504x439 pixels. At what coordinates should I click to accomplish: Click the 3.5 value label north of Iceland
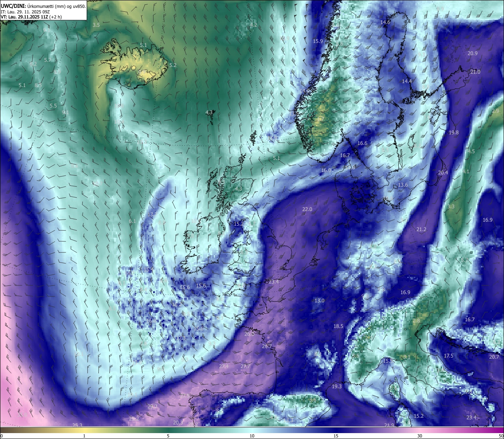[96, 25]
